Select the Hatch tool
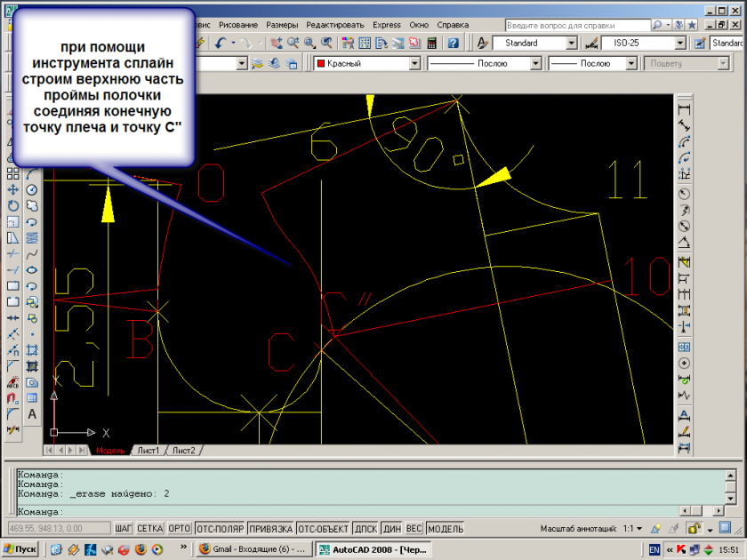 click(x=32, y=350)
